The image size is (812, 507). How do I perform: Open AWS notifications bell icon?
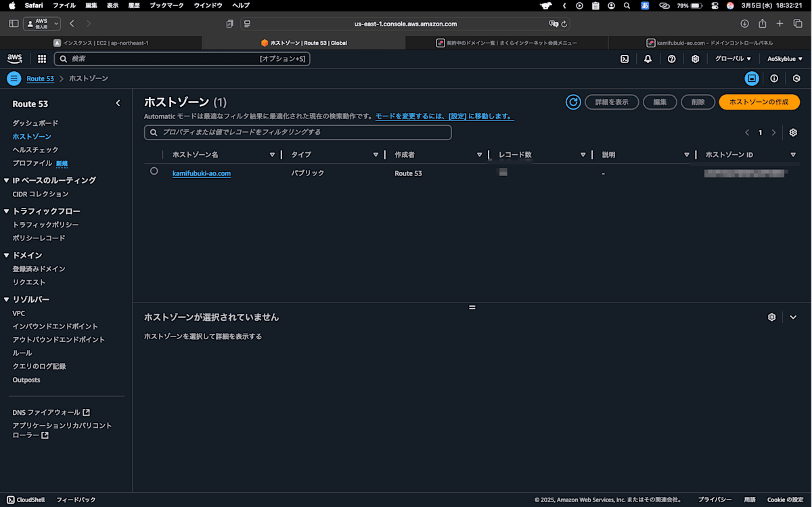tap(648, 59)
